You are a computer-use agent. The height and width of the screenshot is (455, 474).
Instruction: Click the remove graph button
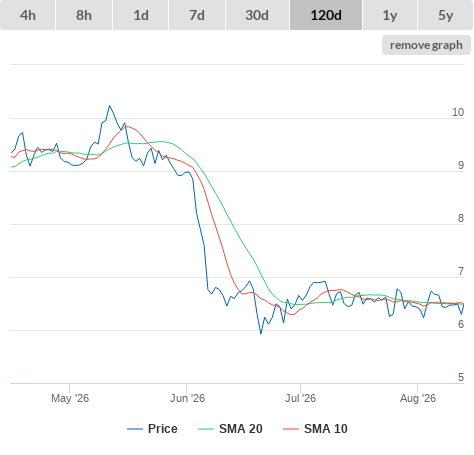[x=426, y=45]
